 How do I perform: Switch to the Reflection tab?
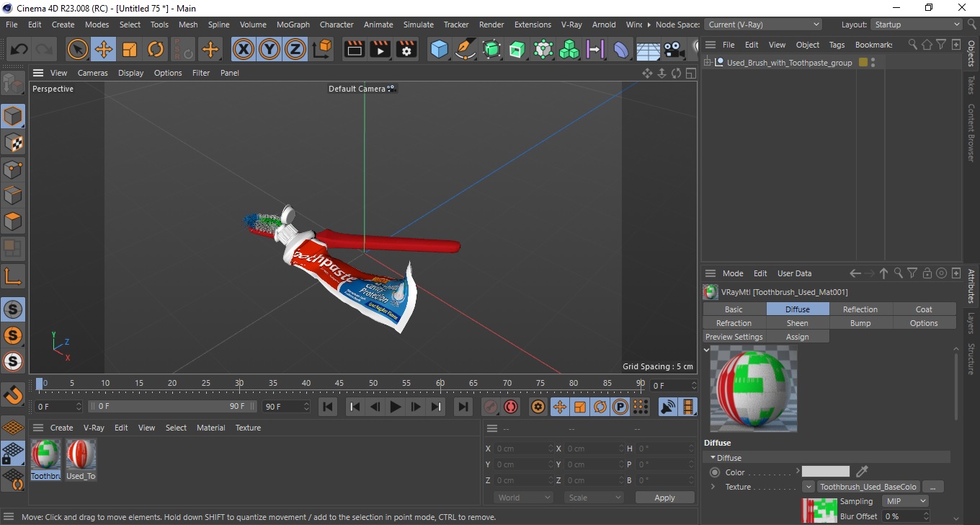tap(860, 309)
